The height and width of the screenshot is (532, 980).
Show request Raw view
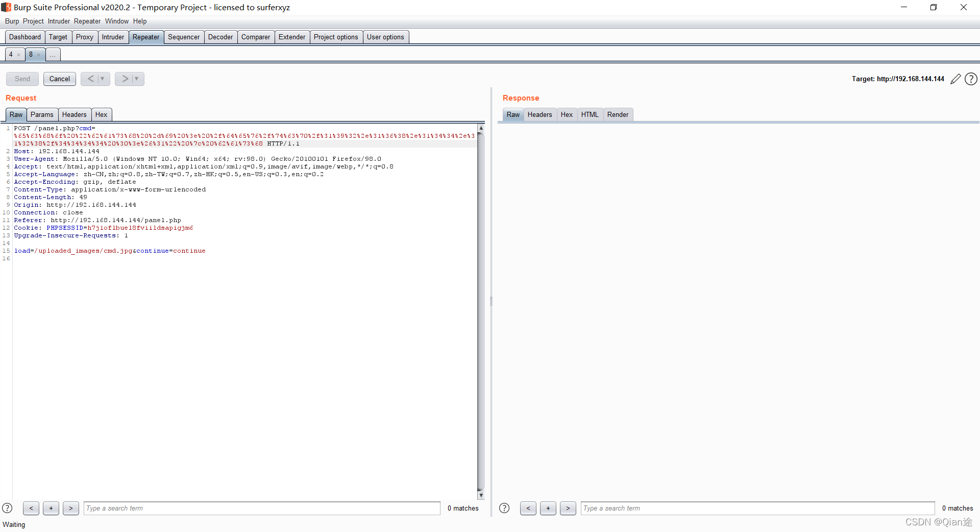point(16,114)
